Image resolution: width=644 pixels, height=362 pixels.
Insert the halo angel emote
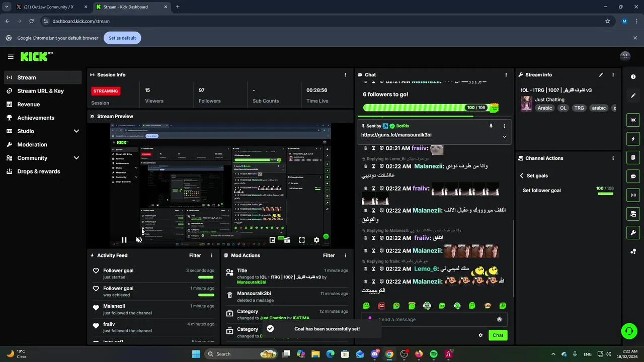coord(412,306)
